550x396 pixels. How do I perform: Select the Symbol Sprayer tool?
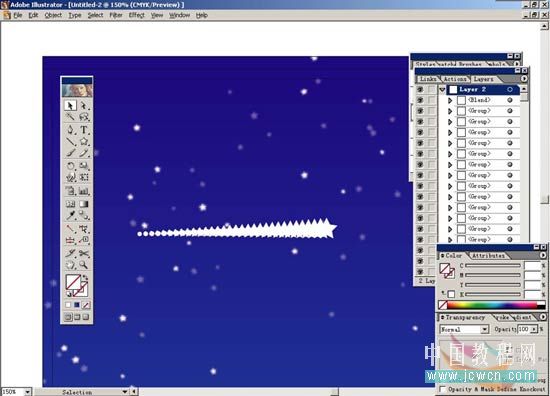coord(70,191)
